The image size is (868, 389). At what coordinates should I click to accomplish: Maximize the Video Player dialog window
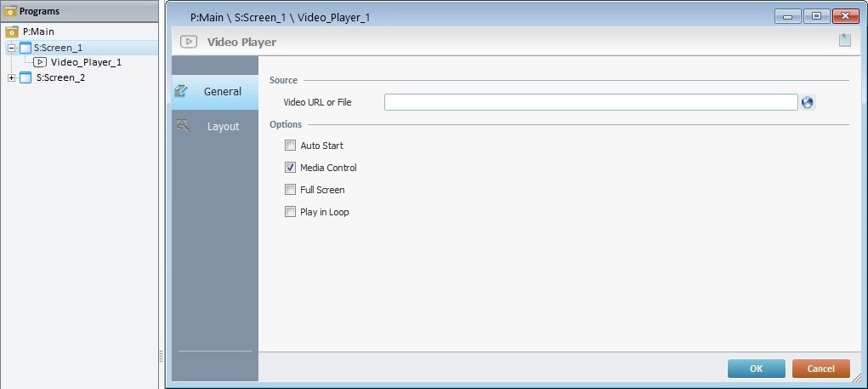(815, 16)
